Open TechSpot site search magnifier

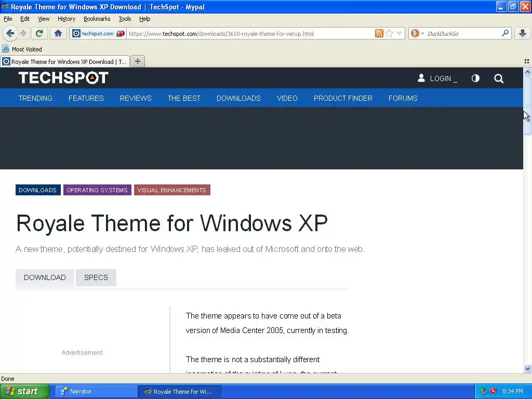(x=498, y=78)
